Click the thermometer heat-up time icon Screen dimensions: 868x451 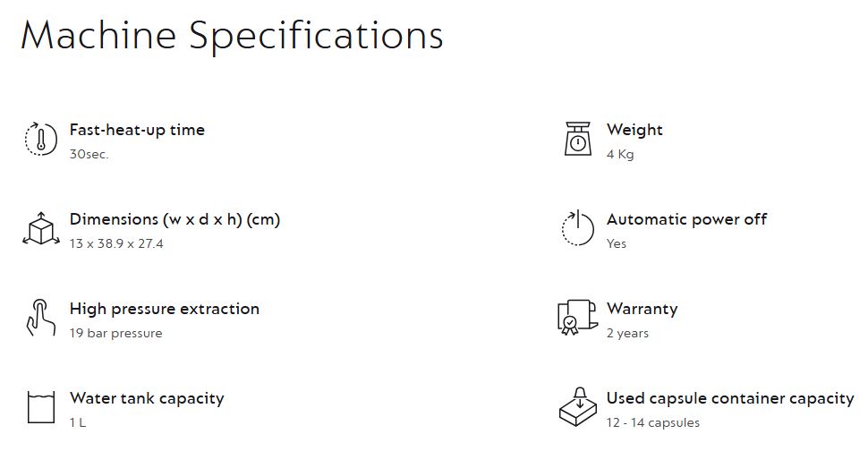(40, 140)
